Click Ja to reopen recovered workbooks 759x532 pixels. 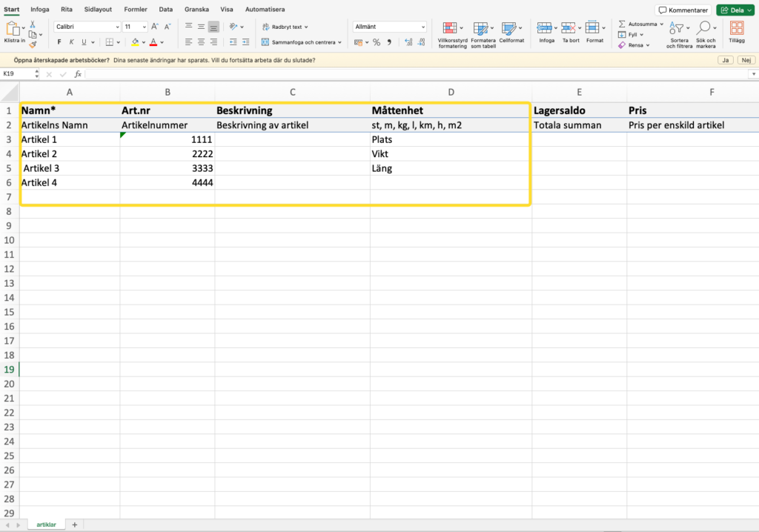pyautogui.click(x=726, y=60)
